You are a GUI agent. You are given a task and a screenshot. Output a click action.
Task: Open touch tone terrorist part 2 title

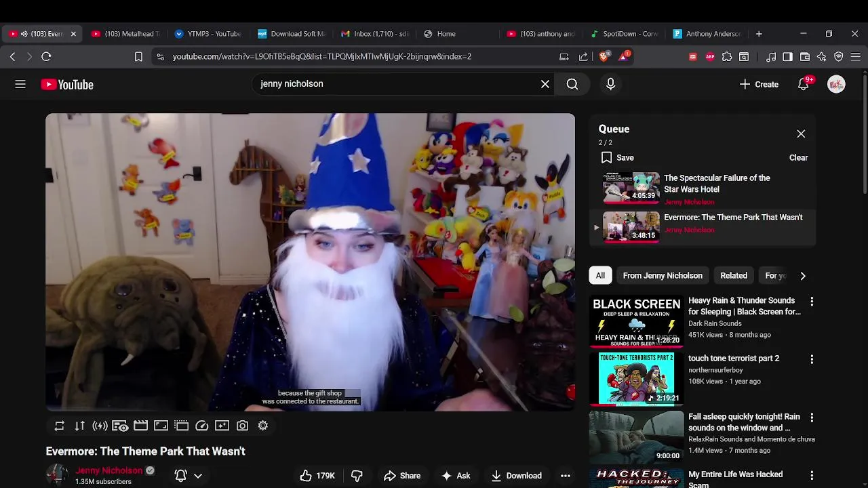pyautogui.click(x=734, y=359)
